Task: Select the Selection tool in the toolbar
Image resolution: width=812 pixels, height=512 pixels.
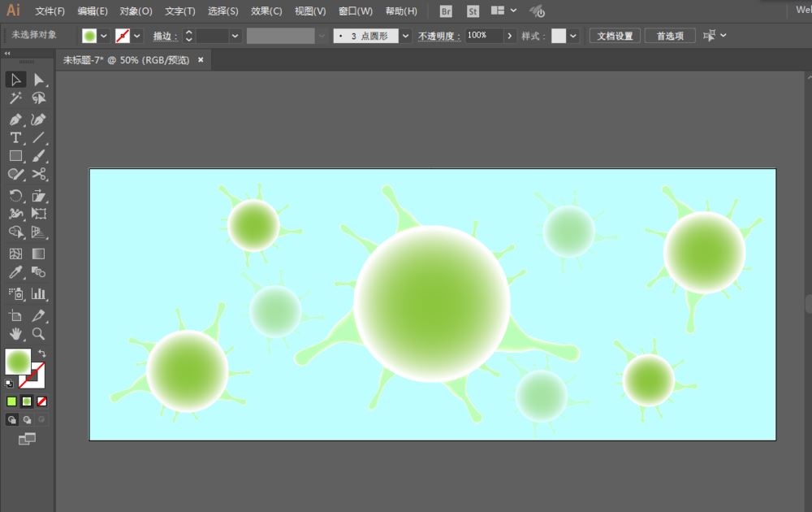Action: [x=15, y=79]
